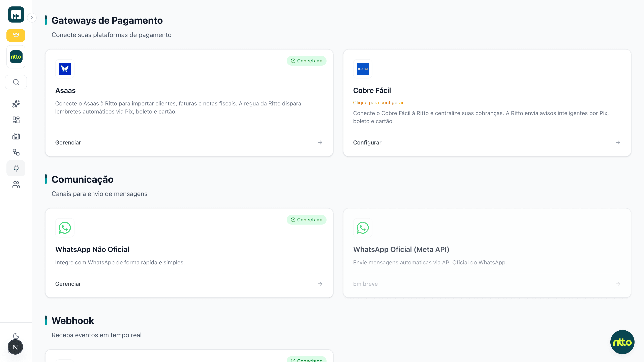Image resolution: width=644 pixels, height=362 pixels.
Task: Click the building companies icon
Action: [x=16, y=136]
